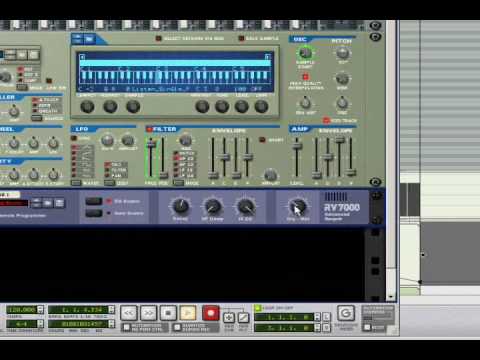Click the time position display stepper
This screenshot has height=360, width=480.
click(x=112, y=324)
